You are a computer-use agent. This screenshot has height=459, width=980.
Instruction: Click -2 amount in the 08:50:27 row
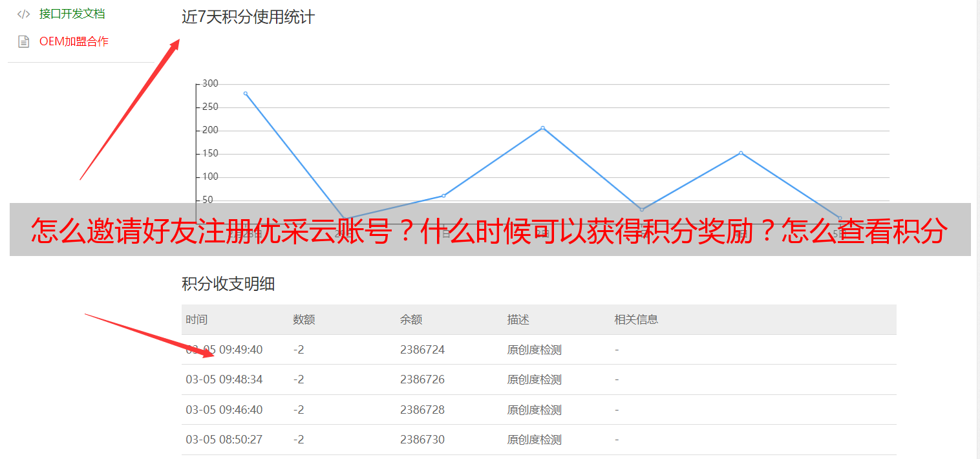pos(299,440)
